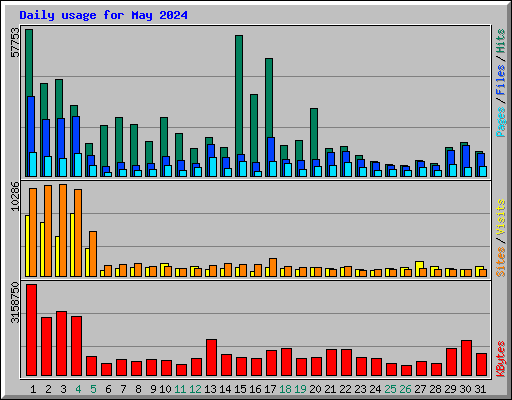This screenshot has height=400, width=512.
Task: Select the red KBytes bar for day 1
Action: (32, 330)
